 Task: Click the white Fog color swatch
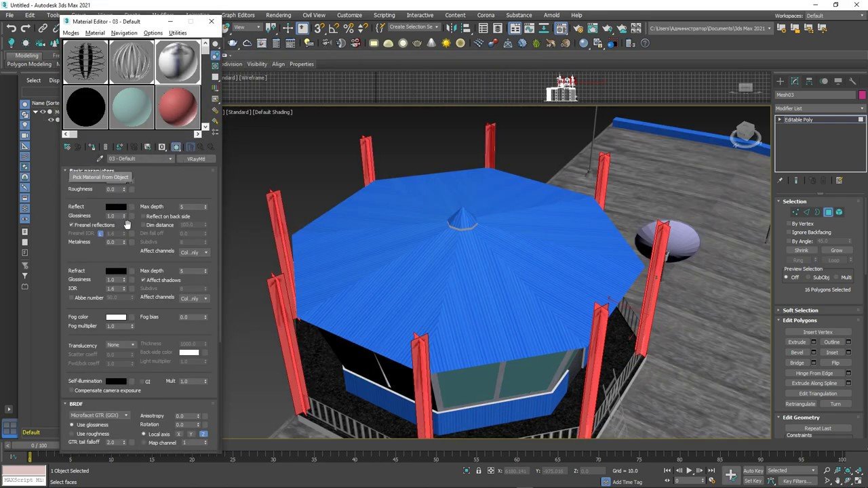click(x=116, y=317)
